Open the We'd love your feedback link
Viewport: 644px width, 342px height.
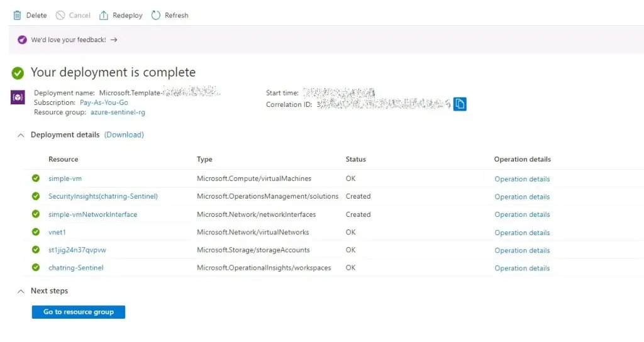69,40
